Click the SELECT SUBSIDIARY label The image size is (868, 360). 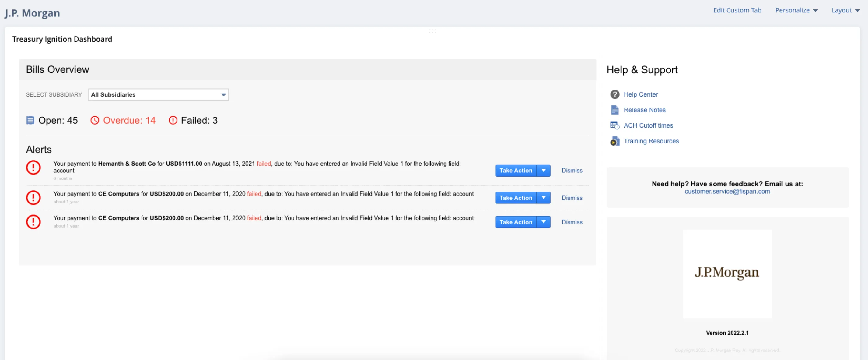tap(54, 95)
